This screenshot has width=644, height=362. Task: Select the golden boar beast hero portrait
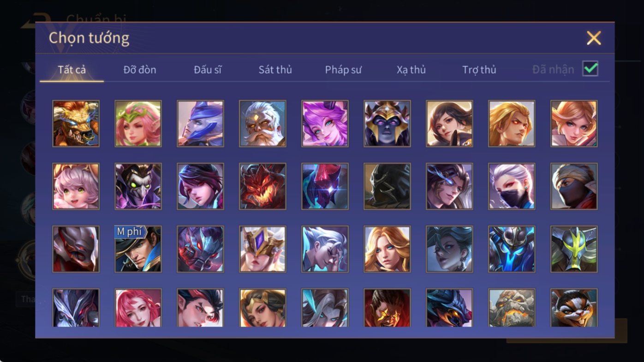click(x=76, y=124)
